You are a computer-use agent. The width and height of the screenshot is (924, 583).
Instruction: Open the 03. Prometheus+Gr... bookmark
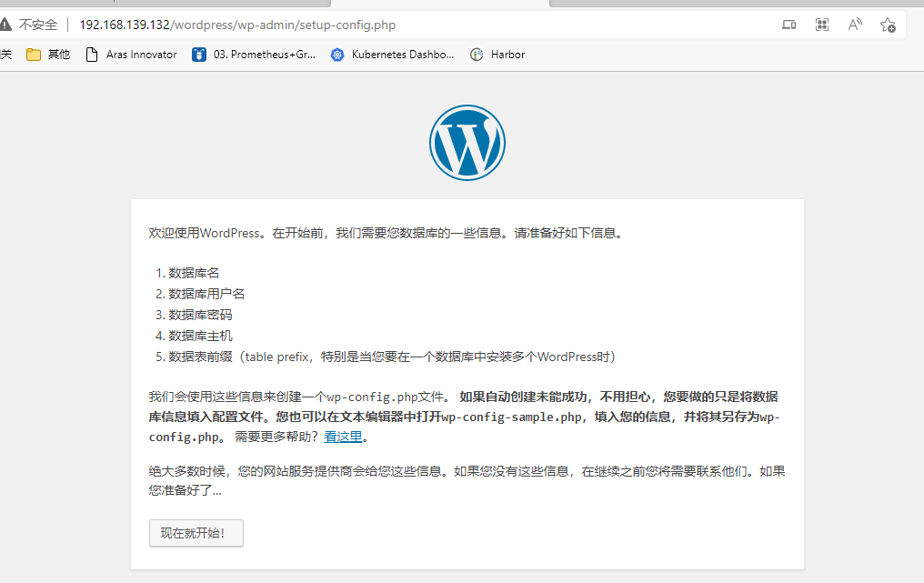(254, 55)
